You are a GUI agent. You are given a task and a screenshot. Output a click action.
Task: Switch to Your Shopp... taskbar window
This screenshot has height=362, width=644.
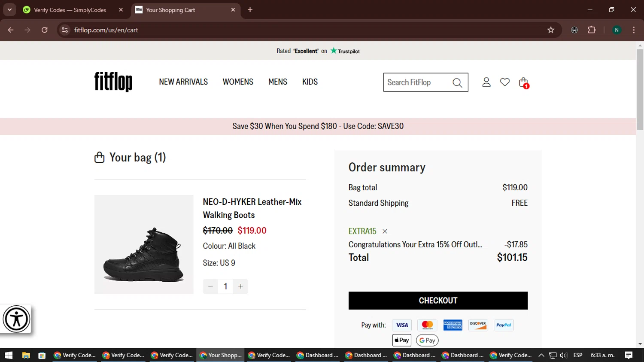(221, 355)
